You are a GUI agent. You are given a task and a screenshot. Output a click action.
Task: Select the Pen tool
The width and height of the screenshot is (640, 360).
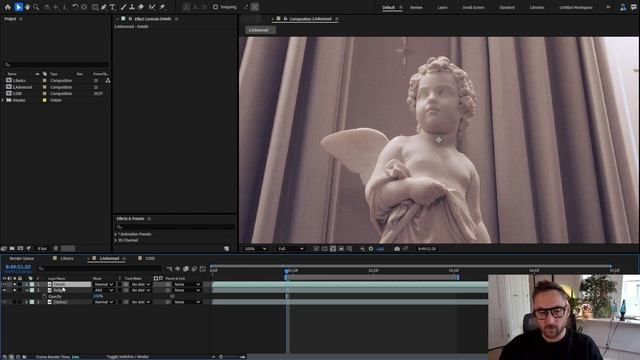point(104,7)
